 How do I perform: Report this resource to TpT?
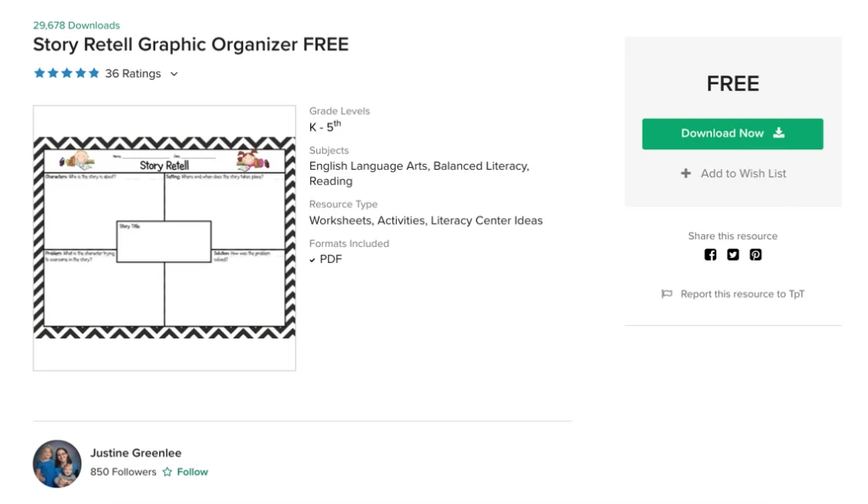[743, 294]
